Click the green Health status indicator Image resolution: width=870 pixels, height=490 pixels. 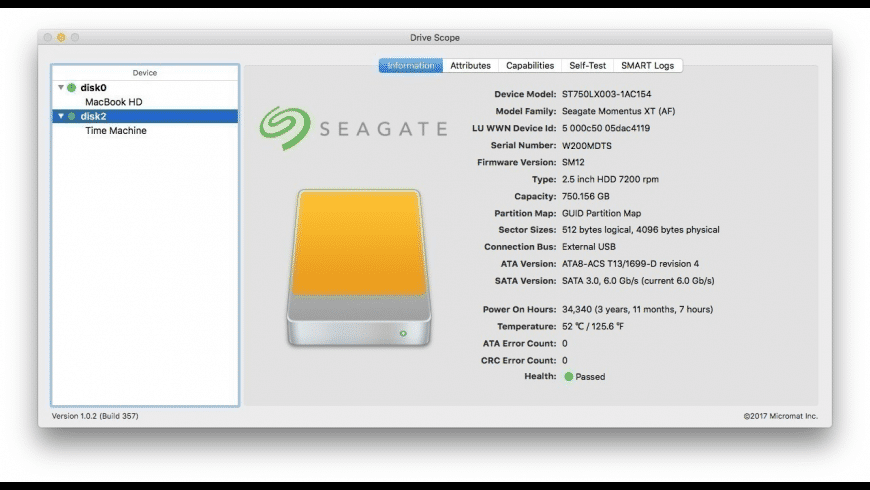568,376
